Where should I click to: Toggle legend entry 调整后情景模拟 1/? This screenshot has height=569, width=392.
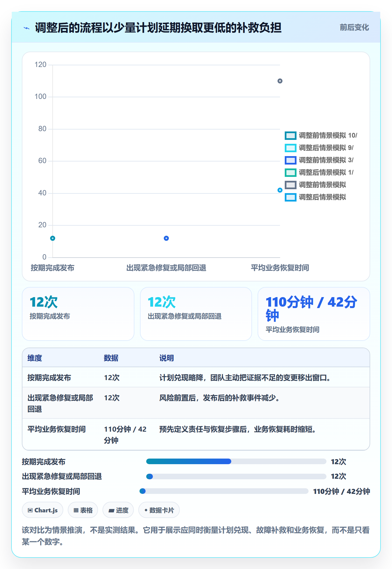[319, 172]
